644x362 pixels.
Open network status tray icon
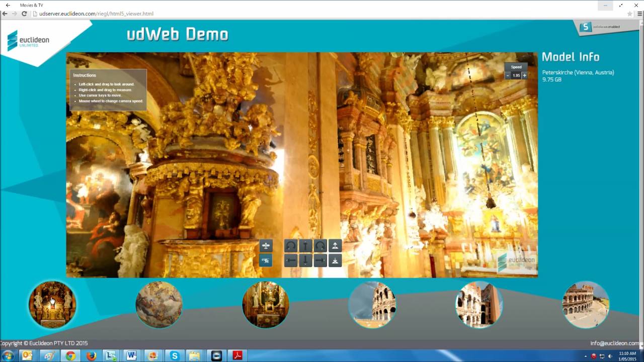point(602,356)
